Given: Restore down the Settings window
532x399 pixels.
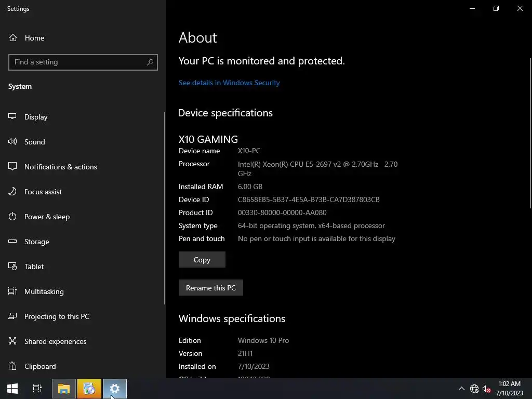Looking at the screenshot, I should [x=496, y=8].
